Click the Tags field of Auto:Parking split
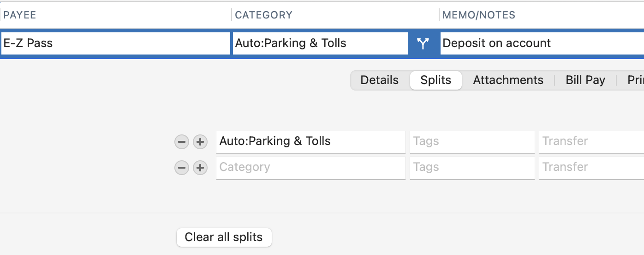This screenshot has width=644, height=255. 472,141
